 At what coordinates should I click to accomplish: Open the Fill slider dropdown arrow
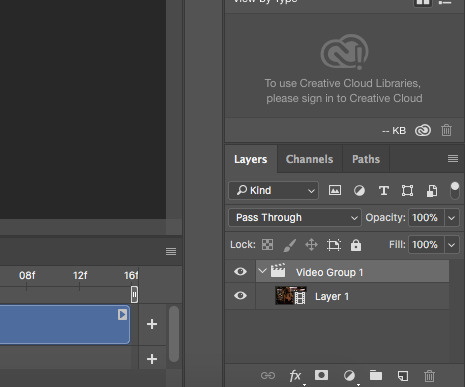click(x=451, y=245)
